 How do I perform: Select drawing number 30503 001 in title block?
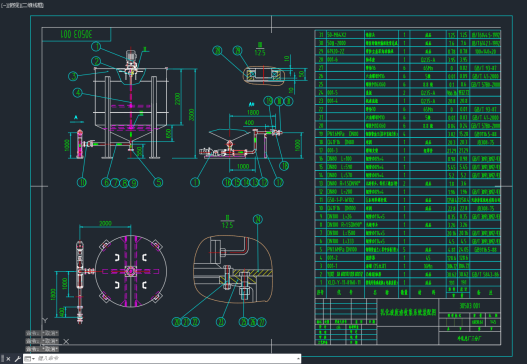470,306
